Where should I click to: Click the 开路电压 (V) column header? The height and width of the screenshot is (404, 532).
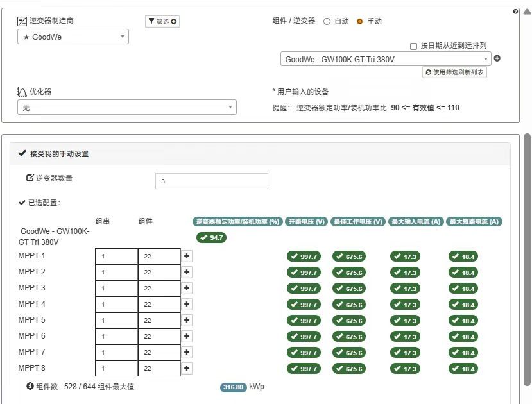coord(306,222)
